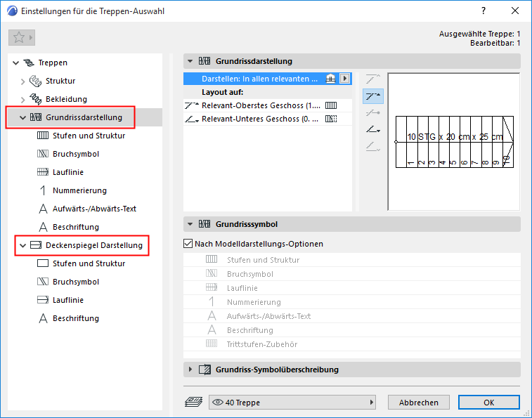Click the layout icon for Relevant-Oberstes Geschoss
The height and width of the screenshot is (418, 532).
pyautogui.click(x=331, y=105)
